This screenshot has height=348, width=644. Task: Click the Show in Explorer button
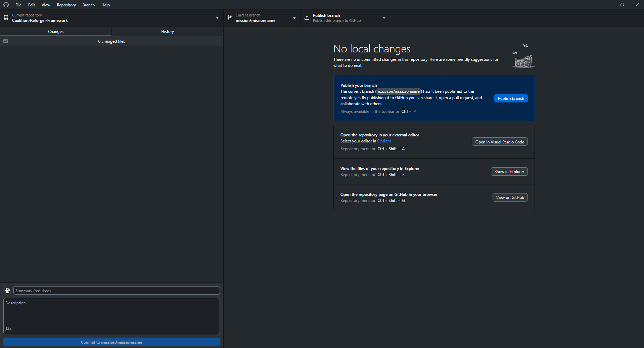coord(509,172)
